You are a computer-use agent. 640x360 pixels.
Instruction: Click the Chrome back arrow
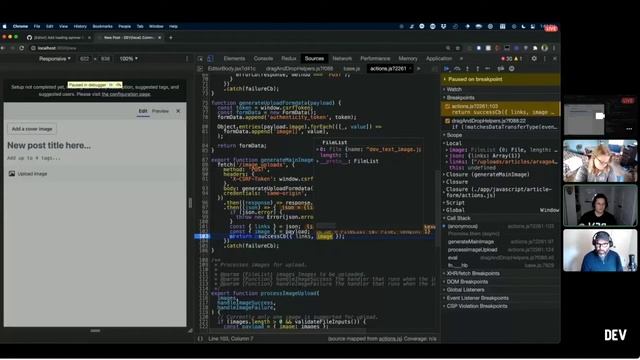point(3,48)
